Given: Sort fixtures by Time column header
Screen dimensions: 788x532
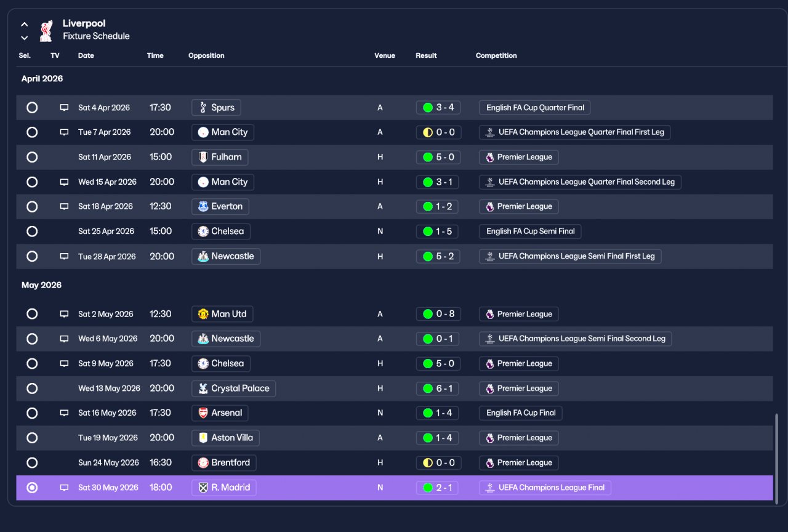Looking at the screenshot, I should tap(155, 55).
